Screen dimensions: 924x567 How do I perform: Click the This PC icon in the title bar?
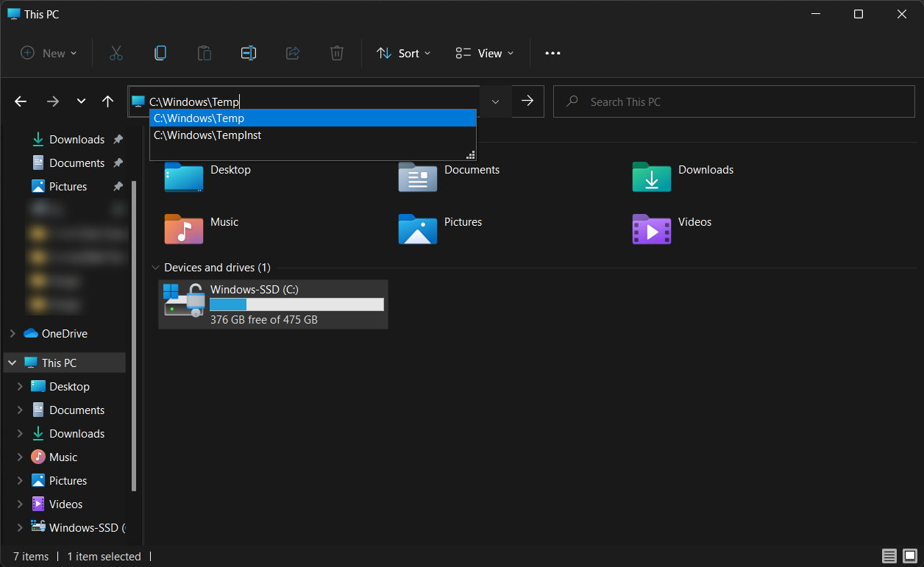coord(13,14)
